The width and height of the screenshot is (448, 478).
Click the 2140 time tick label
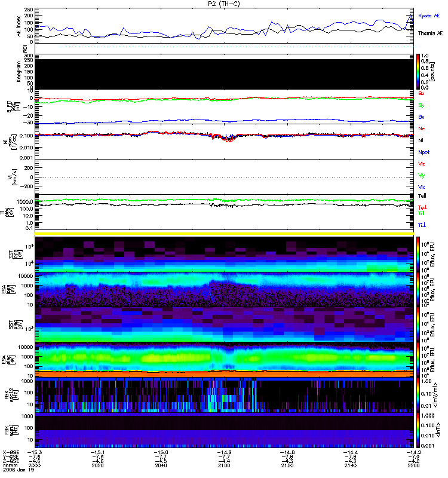click(x=351, y=465)
